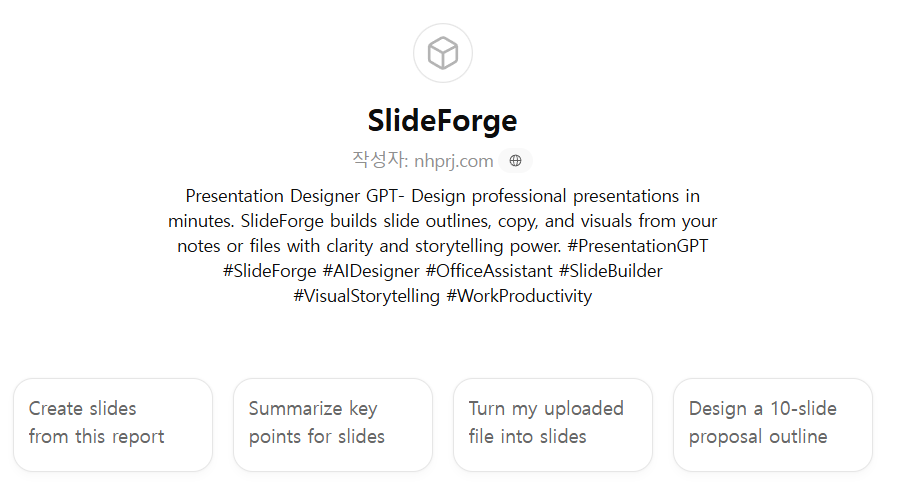Tap the #SlideBuilder hashtag
897x498 pixels.
point(611,271)
